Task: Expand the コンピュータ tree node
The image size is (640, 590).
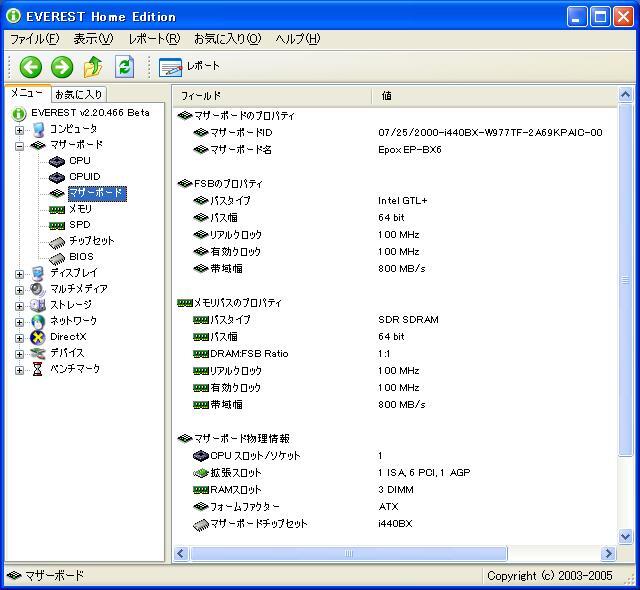Action: pyautogui.click(x=20, y=130)
